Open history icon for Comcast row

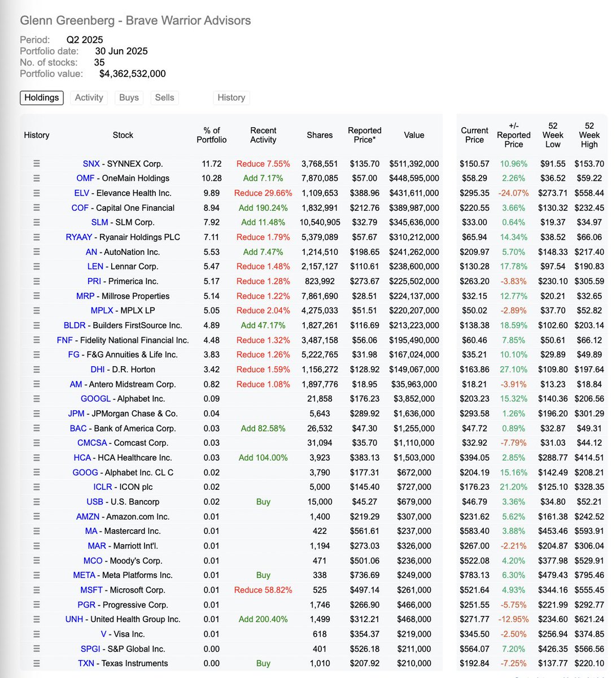(37, 443)
